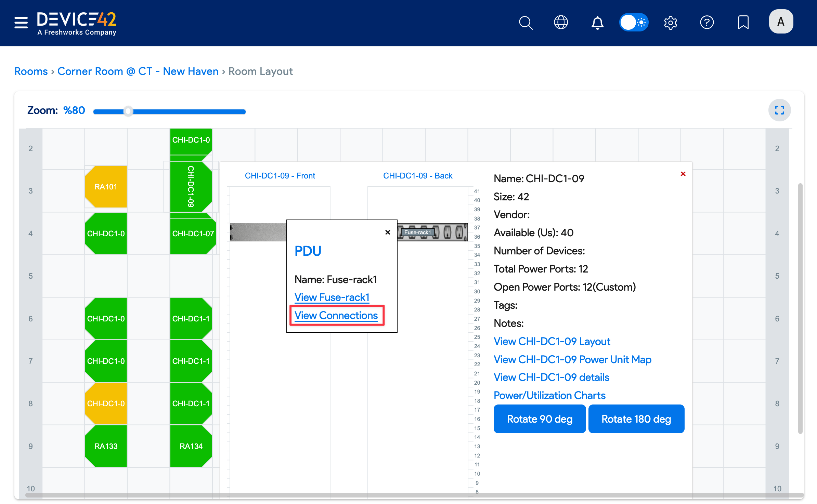Open the settings gear icon
This screenshot has width=817, height=504.
[x=670, y=23]
